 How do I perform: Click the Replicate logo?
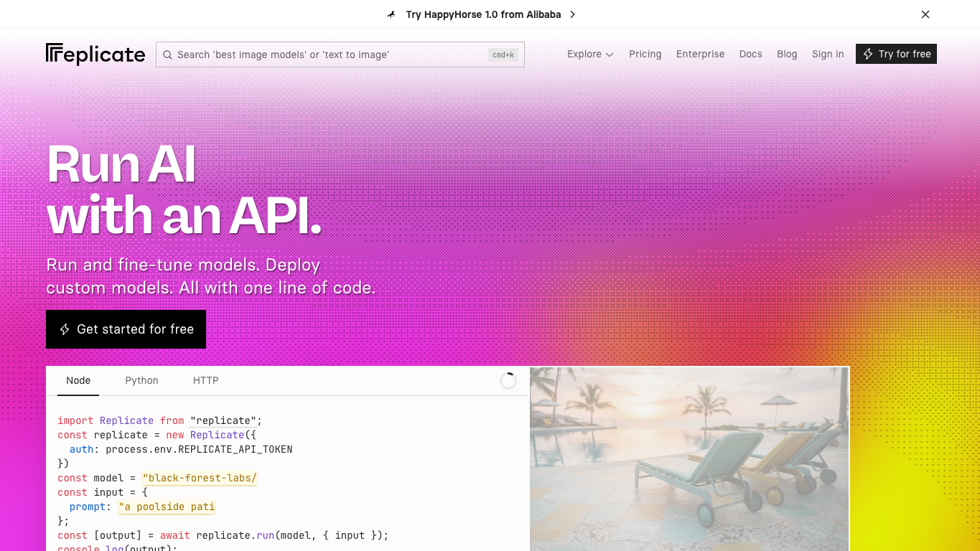click(x=95, y=54)
